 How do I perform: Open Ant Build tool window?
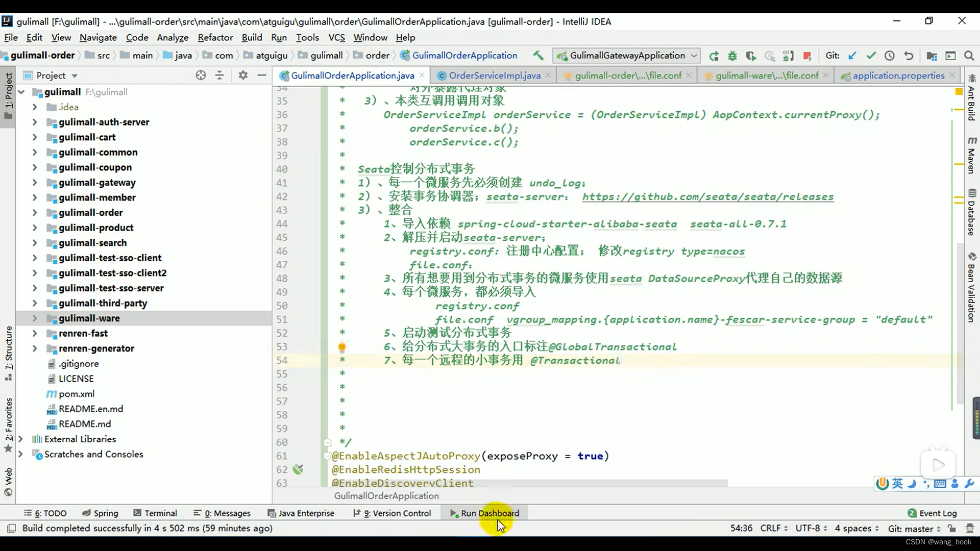pyautogui.click(x=971, y=98)
